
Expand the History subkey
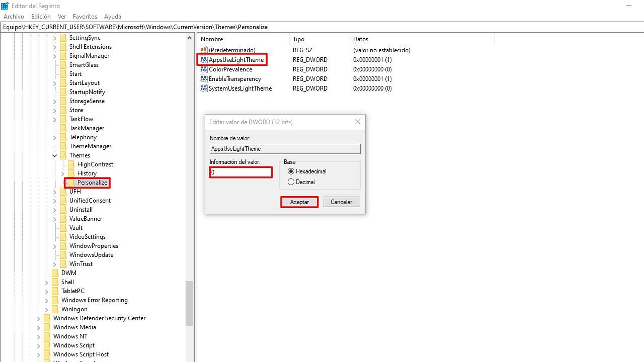tap(63, 174)
